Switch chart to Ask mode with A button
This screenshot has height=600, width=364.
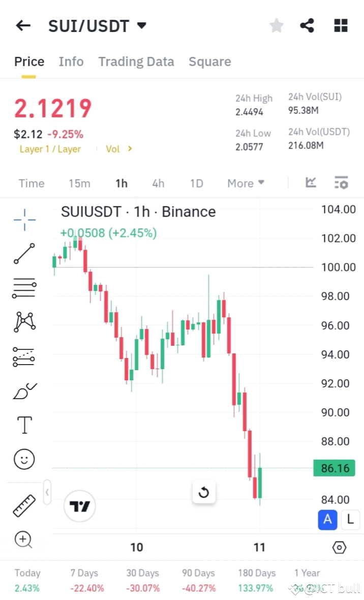click(327, 520)
